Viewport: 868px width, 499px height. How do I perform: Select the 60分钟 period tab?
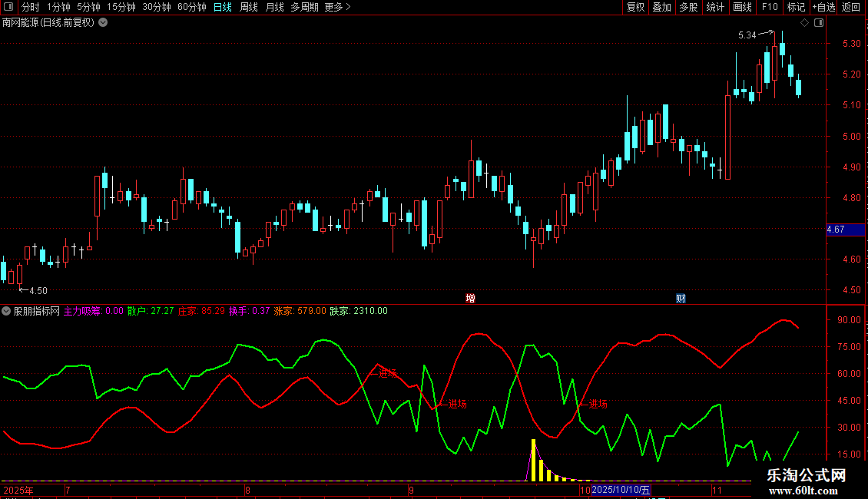click(x=192, y=7)
